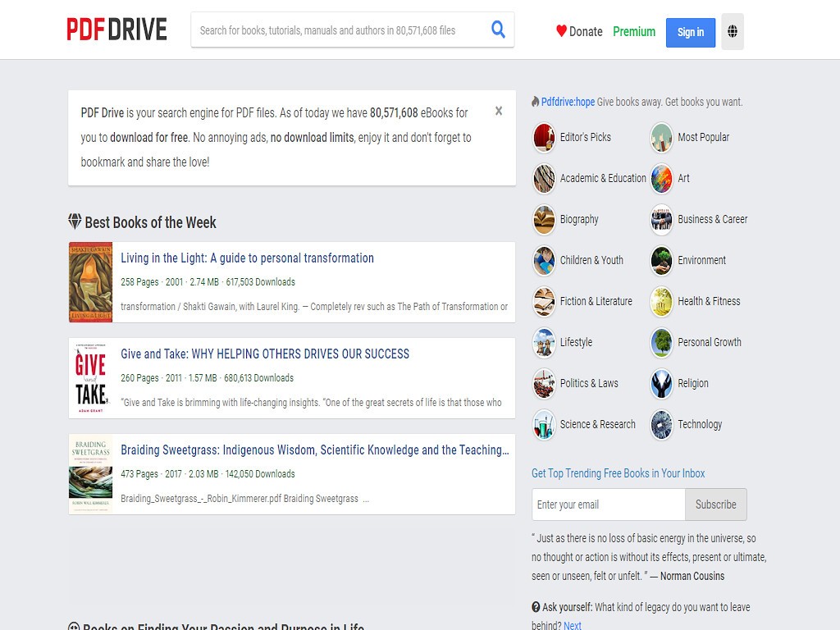840x630 pixels.
Task: Open the Premium link in header
Action: tap(634, 32)
